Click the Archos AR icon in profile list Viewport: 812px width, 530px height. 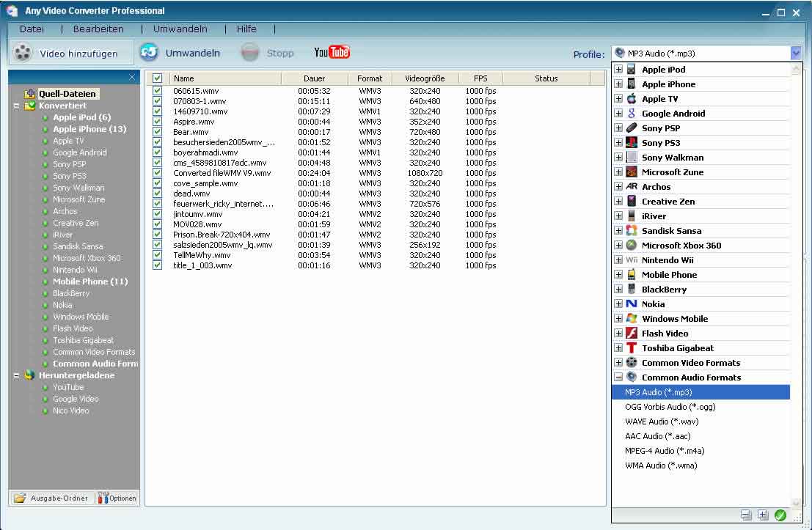coord(632,186)
